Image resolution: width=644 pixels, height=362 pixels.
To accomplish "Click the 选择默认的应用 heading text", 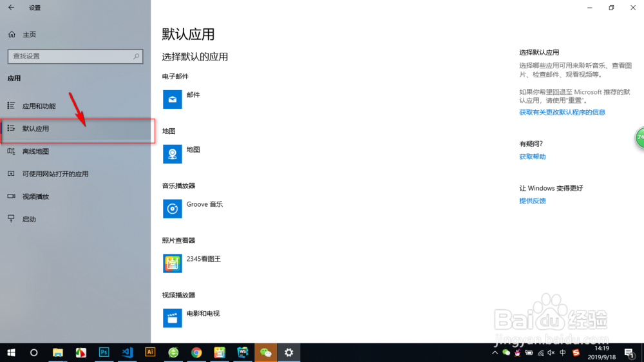I will pos(194,57).
